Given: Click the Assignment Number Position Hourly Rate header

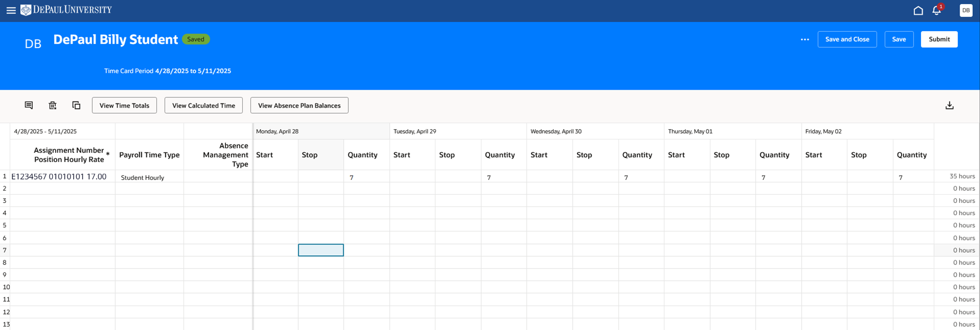Looking at the screenshot, I should point(62,155).
